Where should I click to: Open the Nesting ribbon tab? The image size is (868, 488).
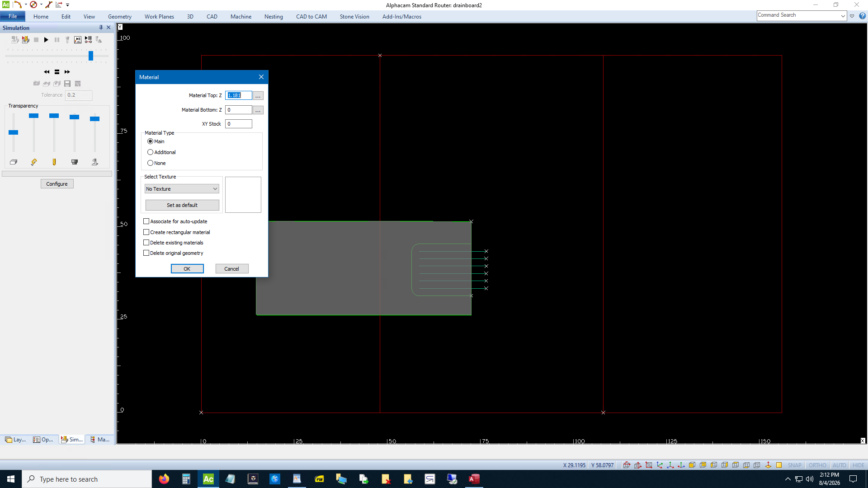[x=274, y=17]
